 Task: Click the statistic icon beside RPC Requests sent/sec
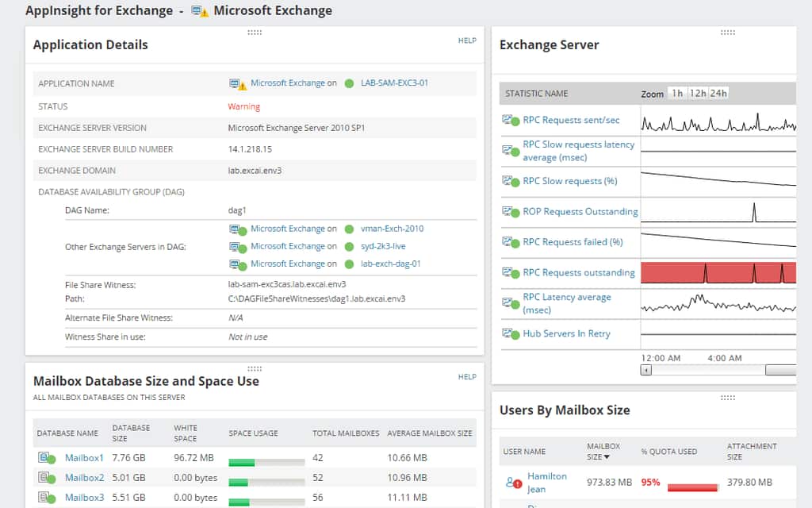(x=508, y=121)
